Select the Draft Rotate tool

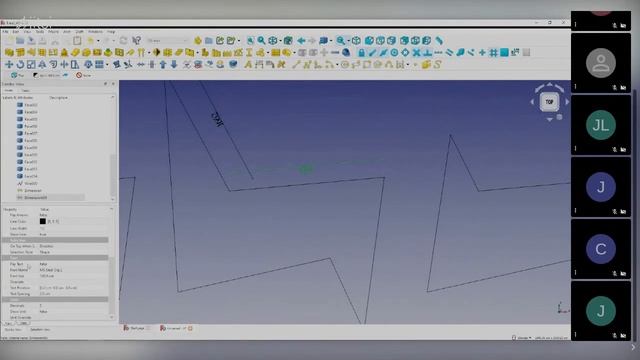[x=20, y=64]
